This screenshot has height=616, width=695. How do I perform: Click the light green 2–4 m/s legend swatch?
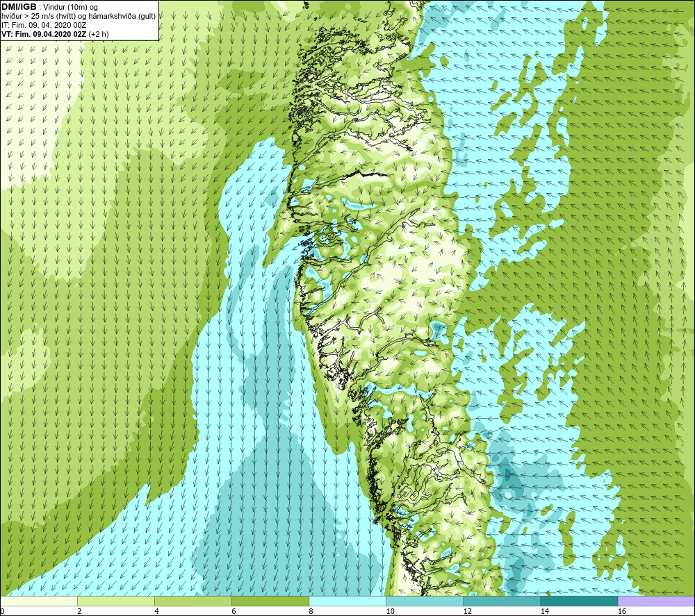116,601
